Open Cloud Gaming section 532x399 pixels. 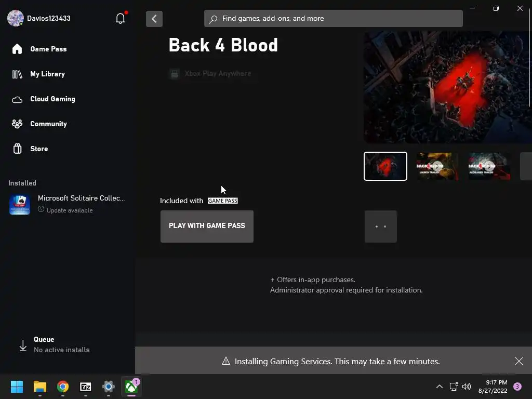click(x=52, y=99)
